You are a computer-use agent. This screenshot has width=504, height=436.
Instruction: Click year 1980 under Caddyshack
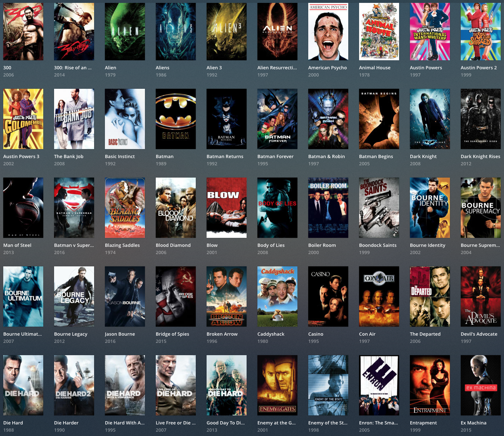263,341
